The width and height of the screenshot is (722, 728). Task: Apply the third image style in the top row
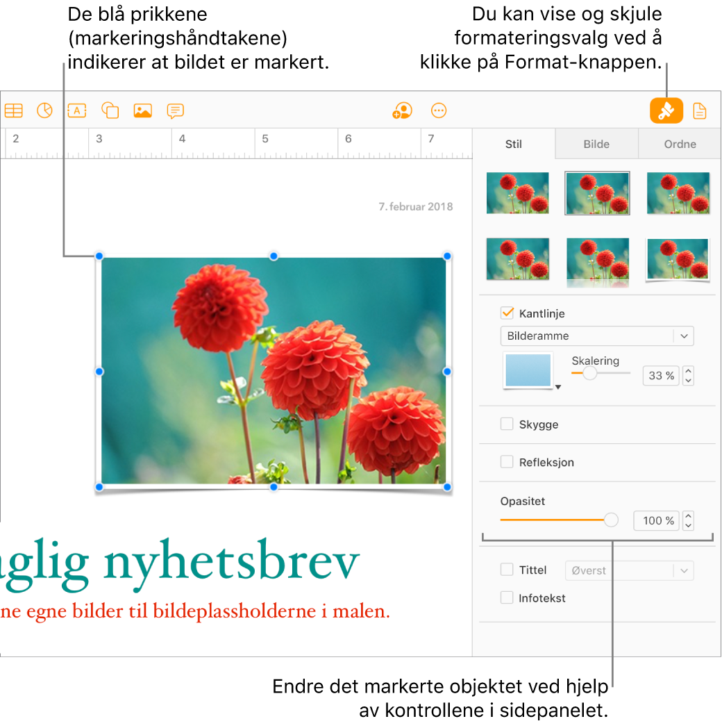(x=678, y=192)
